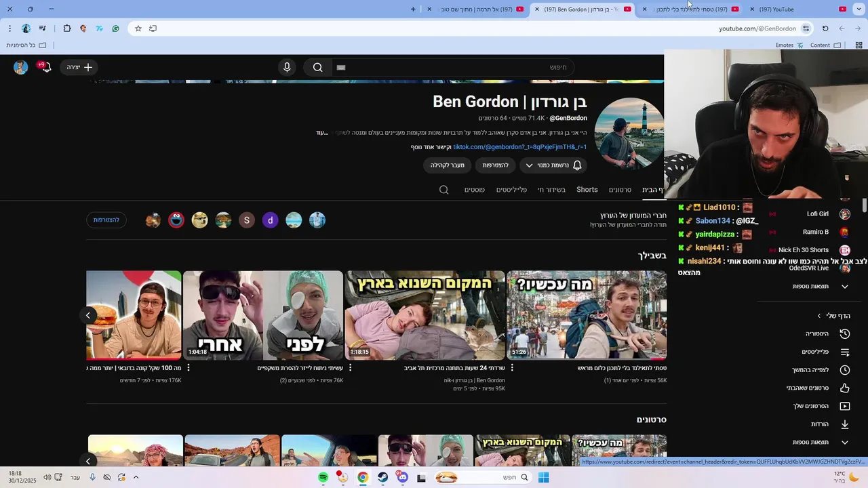Expand more results under Downloads

(x=821, y=442)
